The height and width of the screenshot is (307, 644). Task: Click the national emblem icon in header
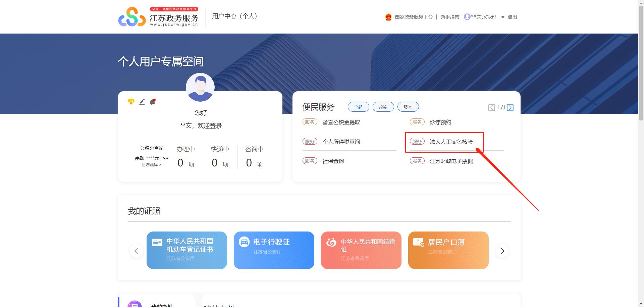(388, 17)
